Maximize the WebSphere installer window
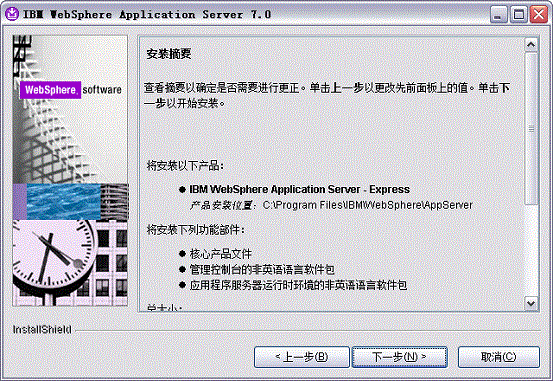The image size is (554, 381). pyautogui.click(x=519, y=15)
